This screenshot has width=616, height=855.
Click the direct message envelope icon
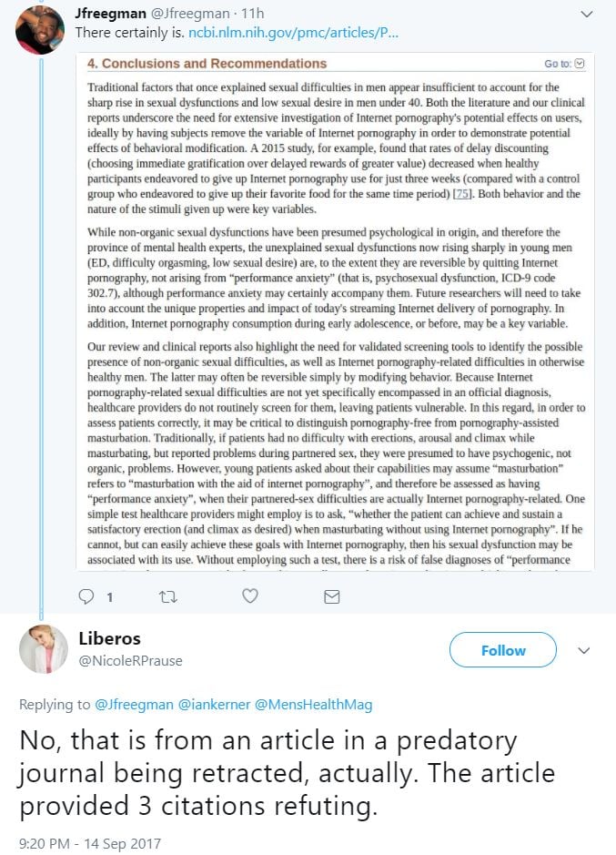pyautogui.click(x=332, y=597)
